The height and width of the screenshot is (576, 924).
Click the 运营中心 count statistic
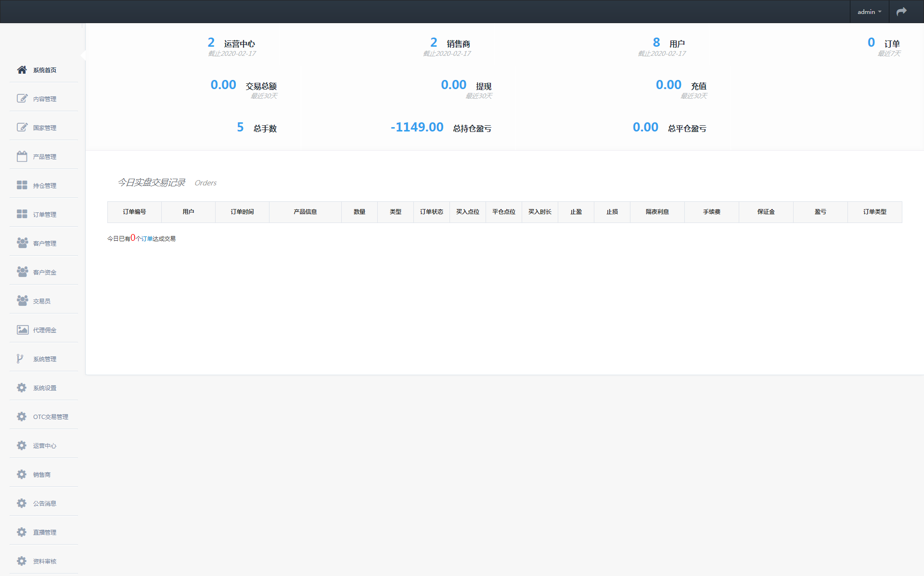coord(211,43)
